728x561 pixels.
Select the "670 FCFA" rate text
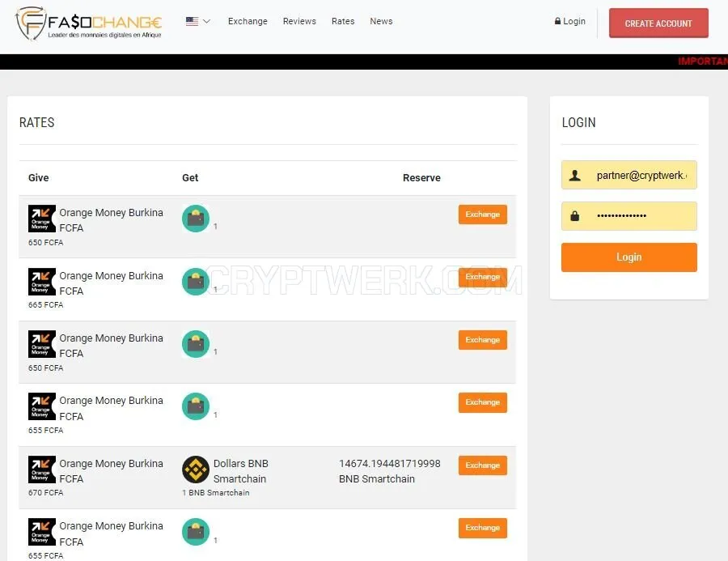pyautogui.click(x=45, y=493)
